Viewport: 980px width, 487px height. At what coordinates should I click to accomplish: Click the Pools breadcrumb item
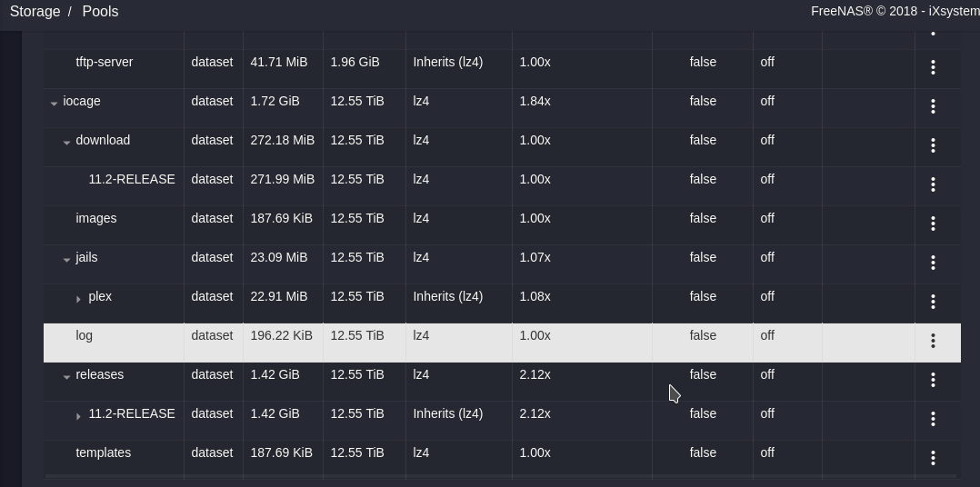click(x=100, y=12)
